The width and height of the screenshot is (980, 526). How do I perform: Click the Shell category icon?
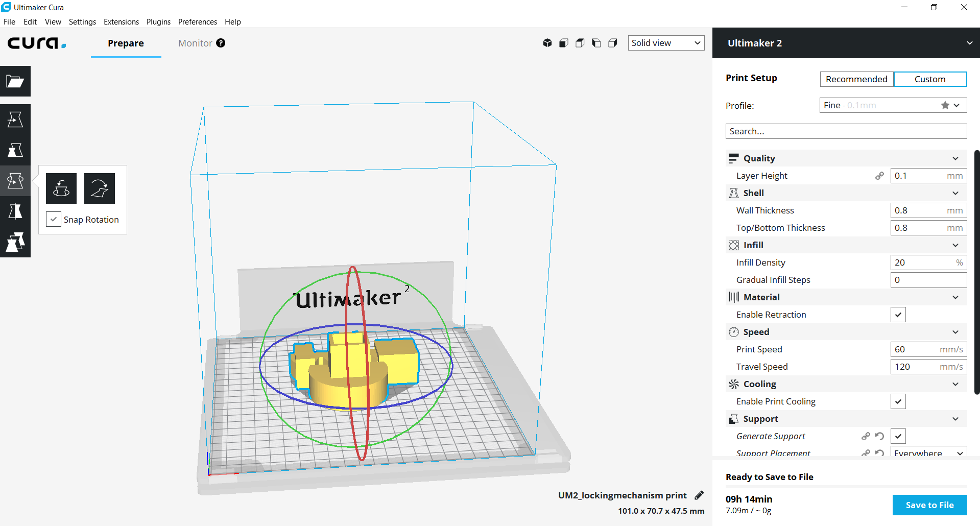tap(734, 193)
